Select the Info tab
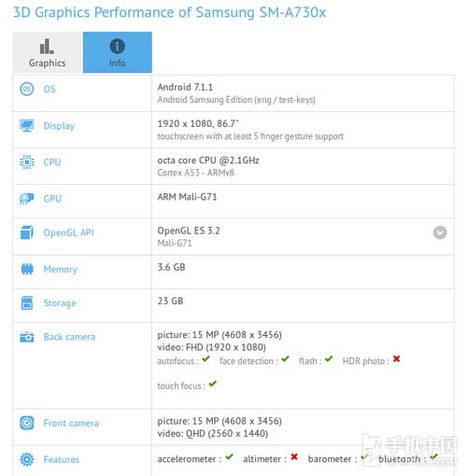The height and width of the screenshot is (476, 467). (x=118, y=52)
